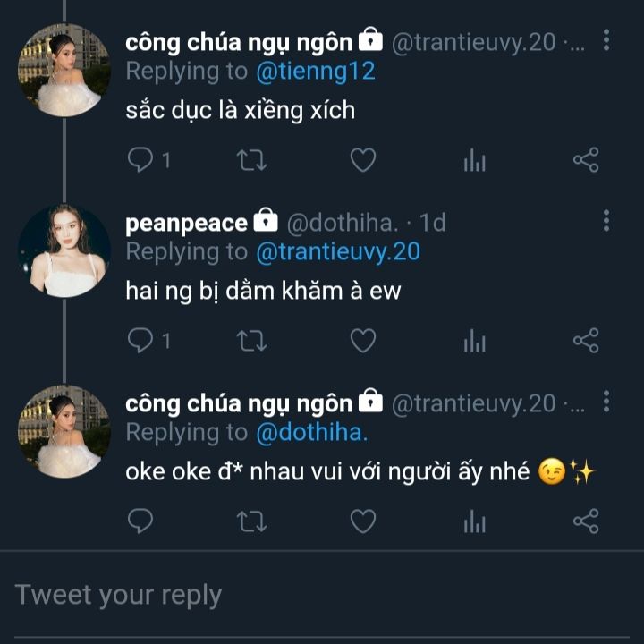Open peanpeace's profile picture
Viewport: 644px width, 644px height.
pyautogui.click(x=64, y=250)
